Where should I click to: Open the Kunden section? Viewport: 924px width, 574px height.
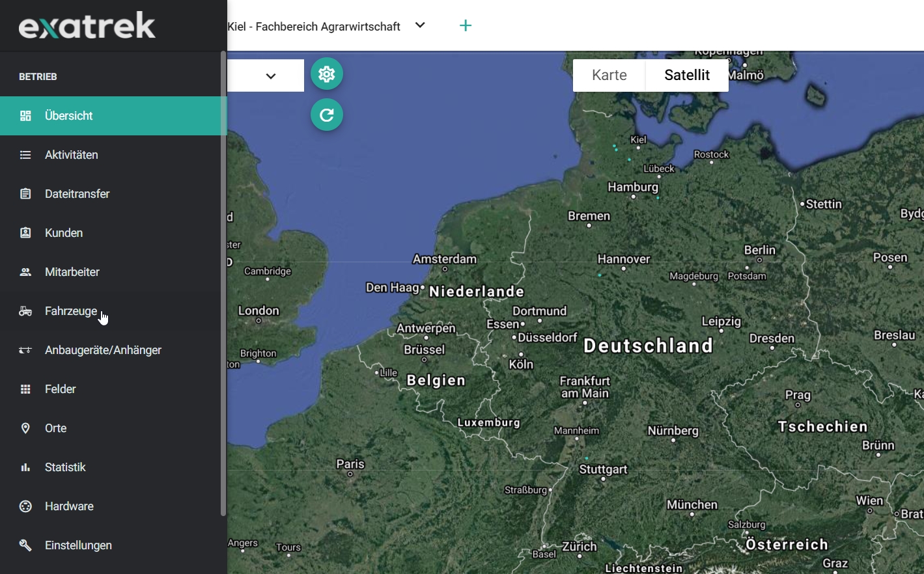coord(111,233)
